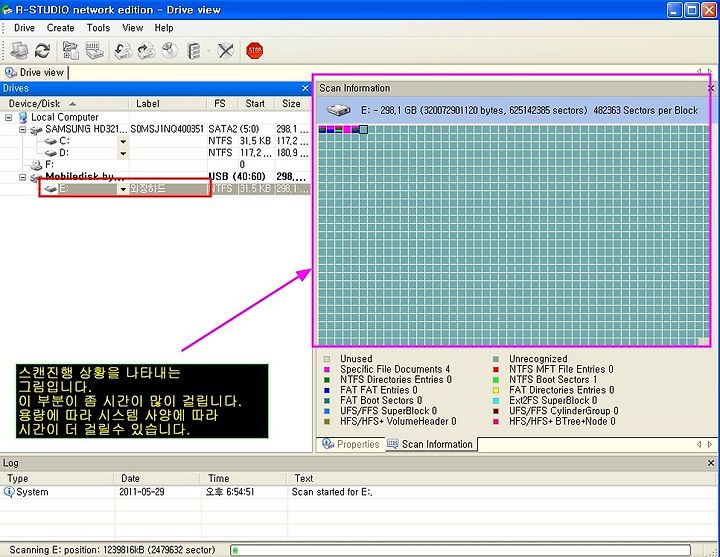This screenshot has height=557, width=720.
Task: Click the Local Computer icon in tree
Action: (23, 117)
